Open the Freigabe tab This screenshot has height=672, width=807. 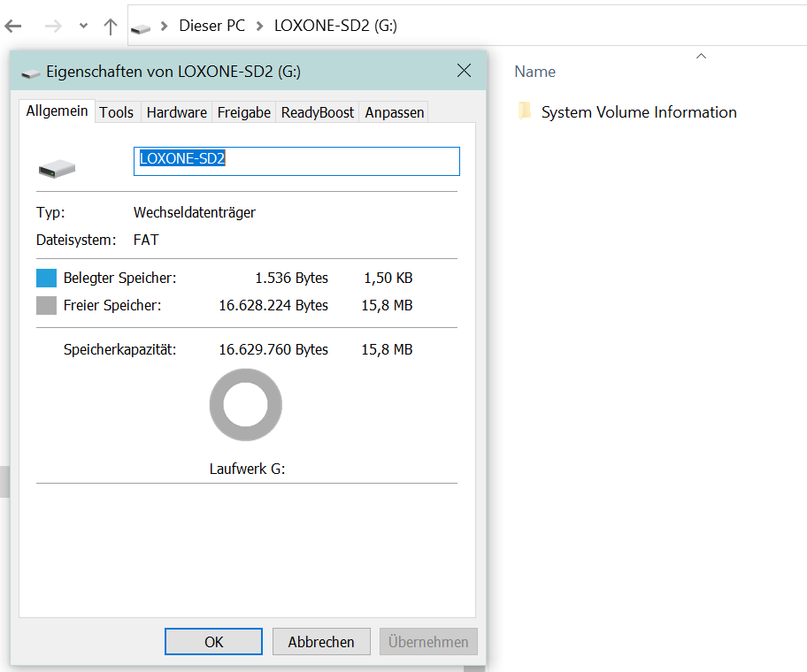click(244, 112)
